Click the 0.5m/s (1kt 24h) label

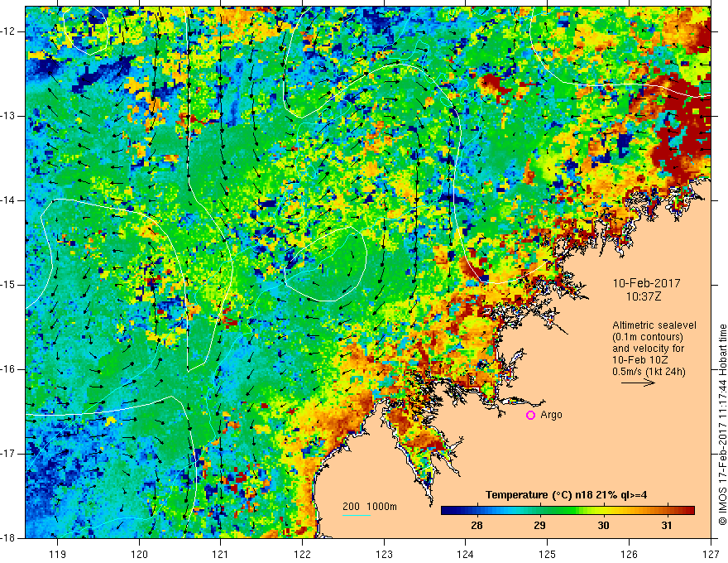[649, 371]
